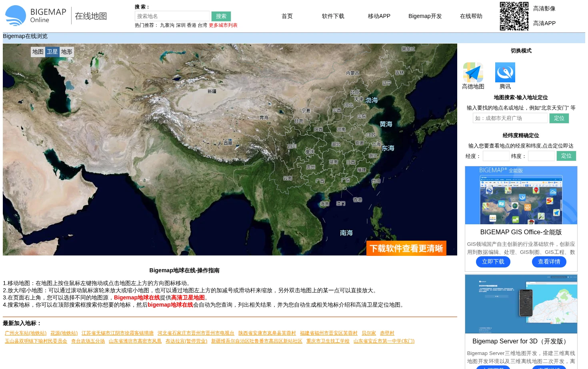Open landmark link 赤壁村
This screenshot has width=588, height=369.
387,333
